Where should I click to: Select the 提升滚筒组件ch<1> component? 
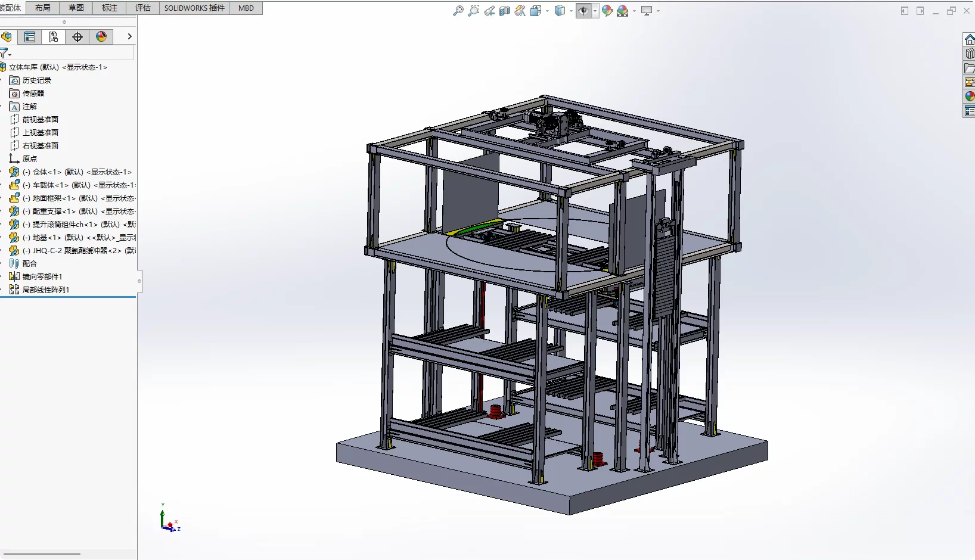(73, 225)
